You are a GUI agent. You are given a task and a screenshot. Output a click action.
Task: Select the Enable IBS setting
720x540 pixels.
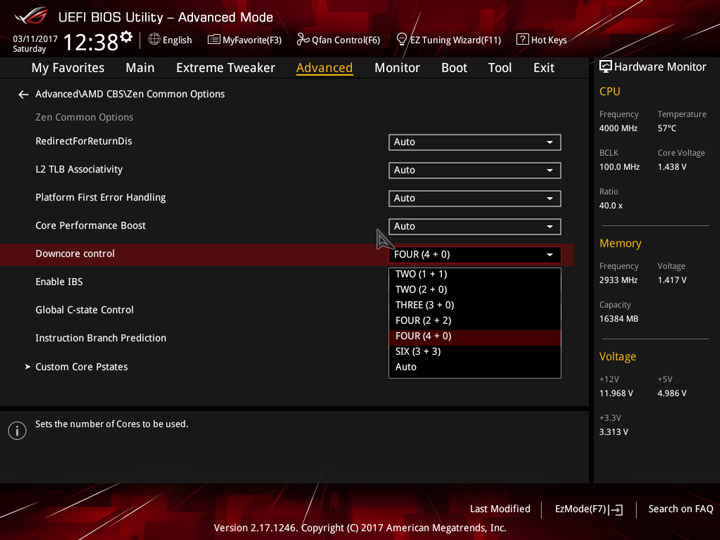[59, 282]
